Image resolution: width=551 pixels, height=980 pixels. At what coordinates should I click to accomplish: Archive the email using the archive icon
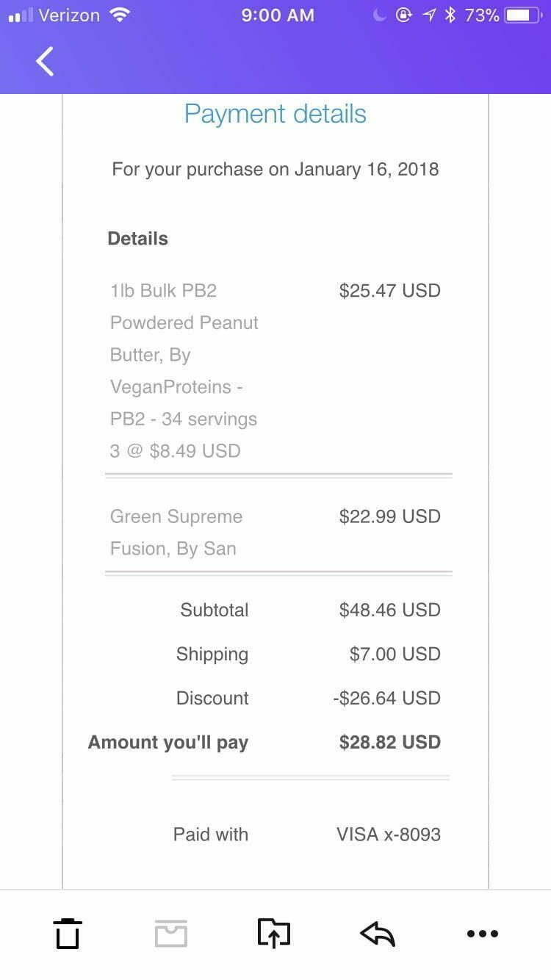(171, 934)
